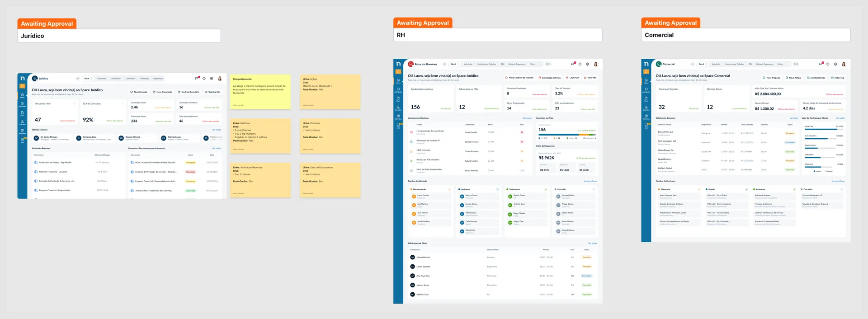Open Home icon in RH sidebar
The width and height of the screenshot is (868, 319).
398,81
